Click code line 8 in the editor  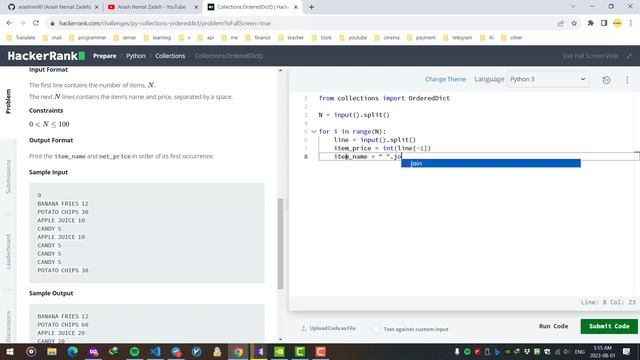tap(479, 156)
